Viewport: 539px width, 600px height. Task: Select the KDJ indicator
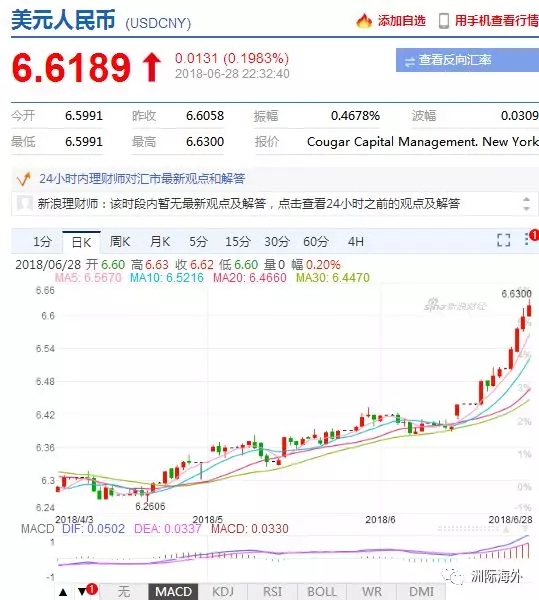tap(223, 592)
